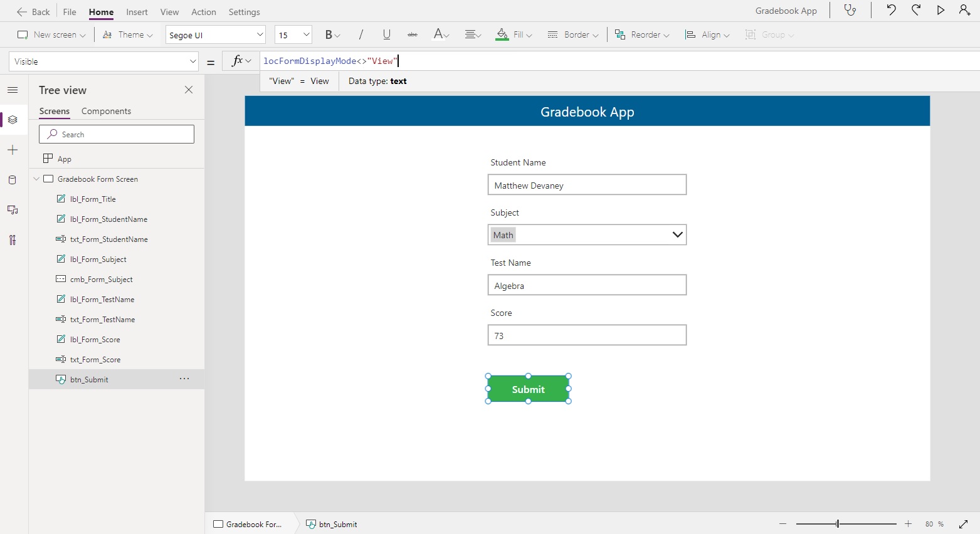The image size is (980, 534).
Task: Open the Fill color picker
Action: point(513,34)
